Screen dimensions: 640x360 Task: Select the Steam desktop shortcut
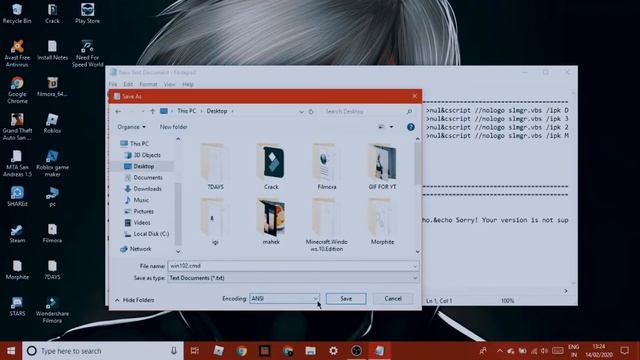click(17, 233)
